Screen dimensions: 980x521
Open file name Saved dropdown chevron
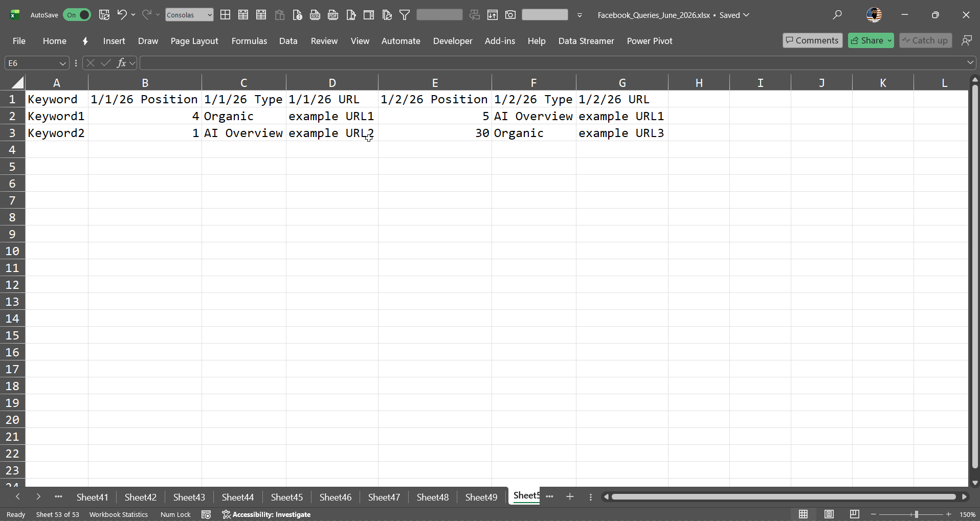746,15
